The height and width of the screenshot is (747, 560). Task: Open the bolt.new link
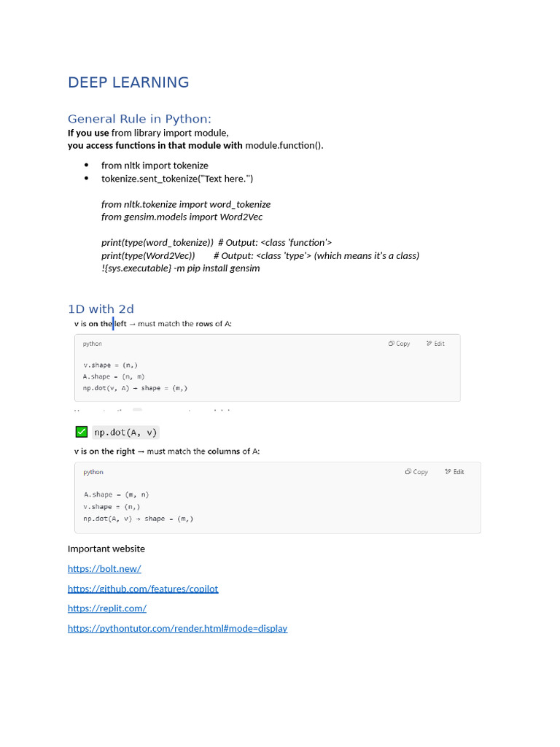click(x=104, y=569)
